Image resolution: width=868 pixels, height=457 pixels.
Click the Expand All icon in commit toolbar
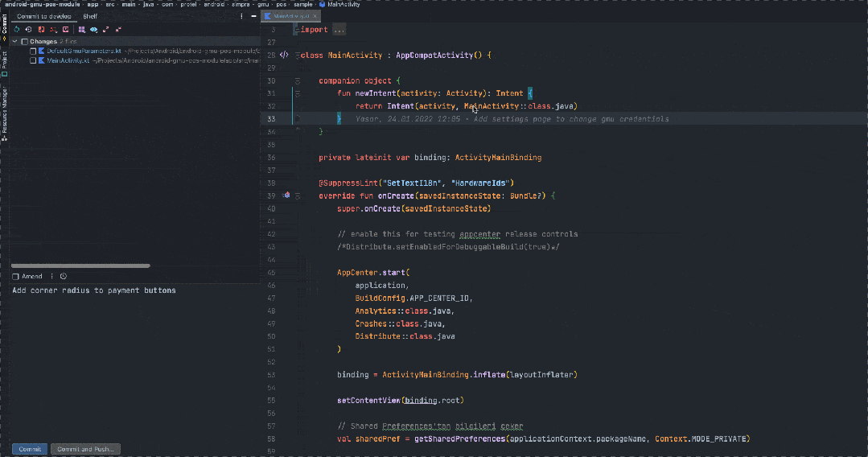(106, 29)
